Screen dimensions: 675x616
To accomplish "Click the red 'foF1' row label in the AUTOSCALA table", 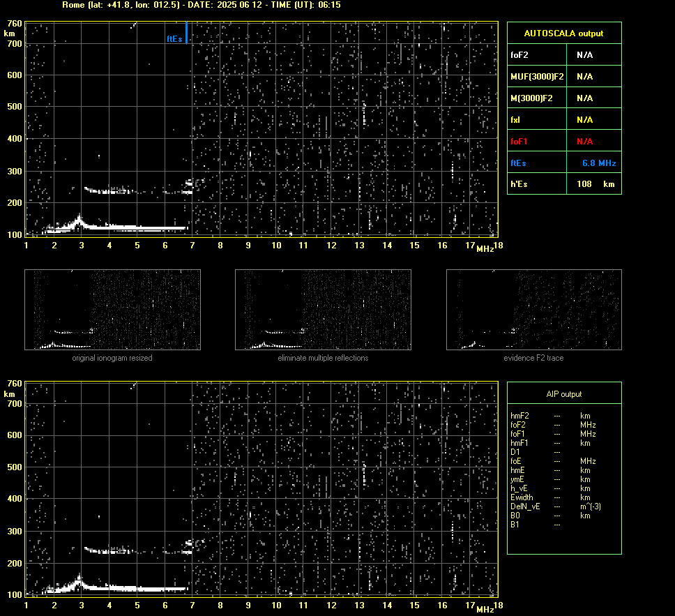I will coord(519,142).
